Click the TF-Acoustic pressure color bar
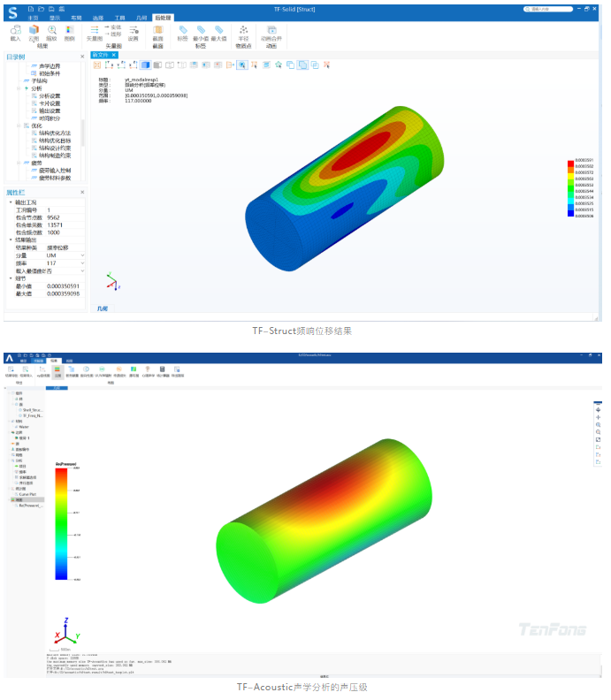The image size is (611, 700). 61,523
